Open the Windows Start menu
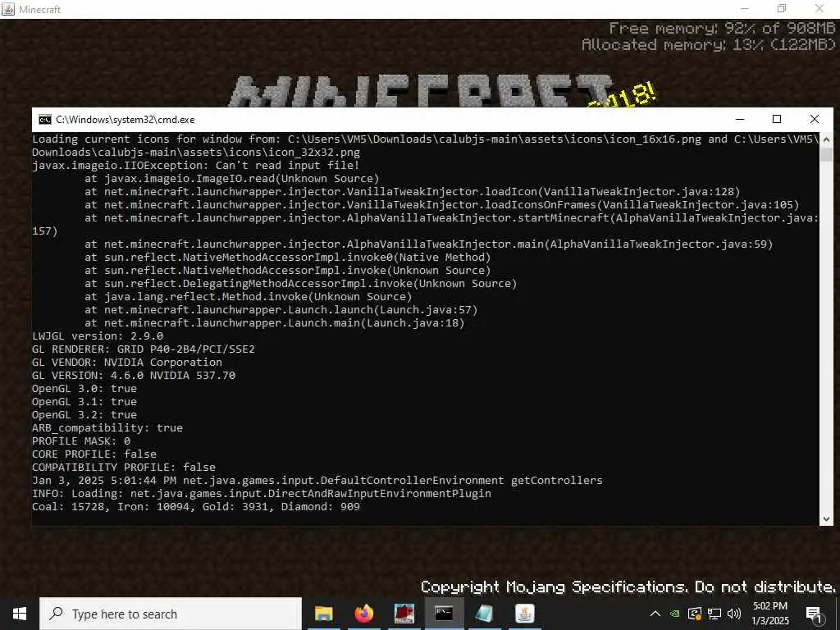 [20, 614]
